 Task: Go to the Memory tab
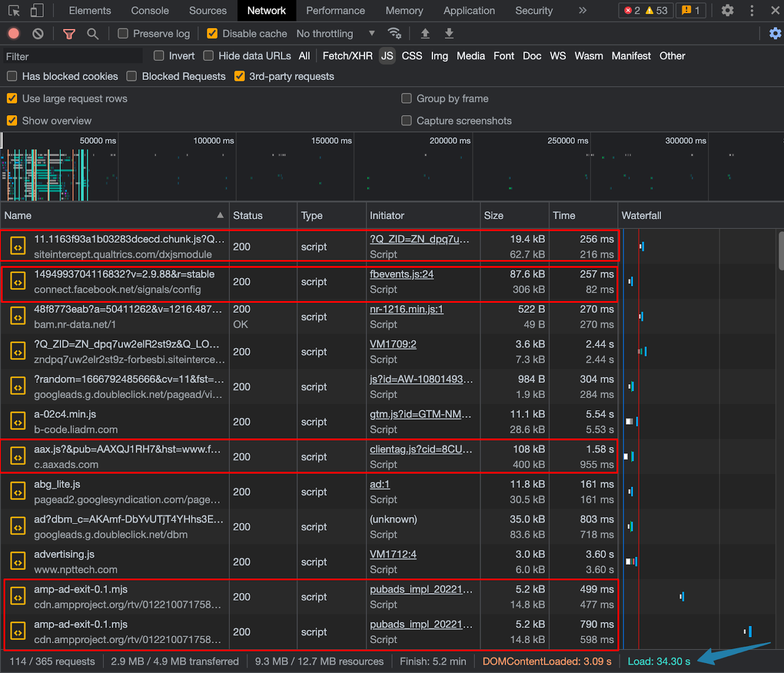point(404,10)
